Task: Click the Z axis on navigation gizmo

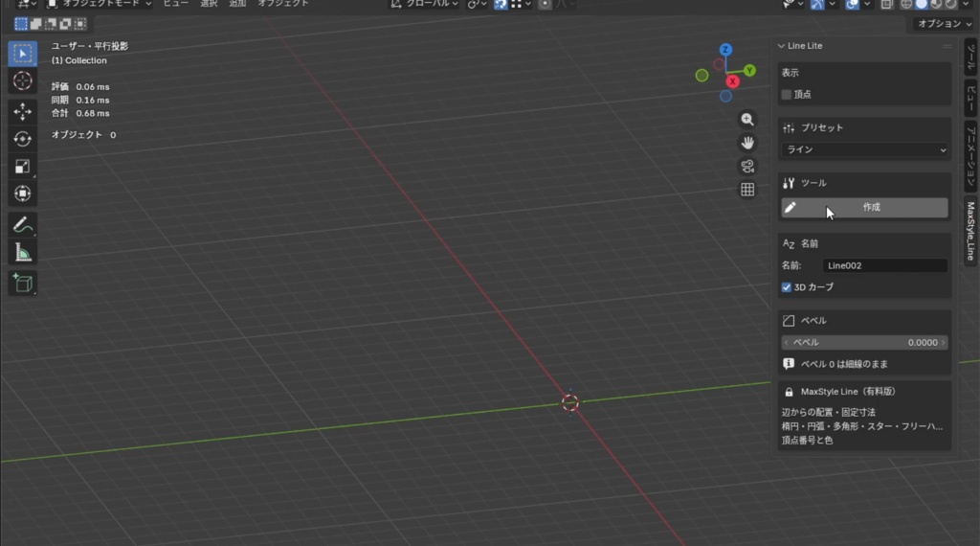Action: click(x=725, y=50)
